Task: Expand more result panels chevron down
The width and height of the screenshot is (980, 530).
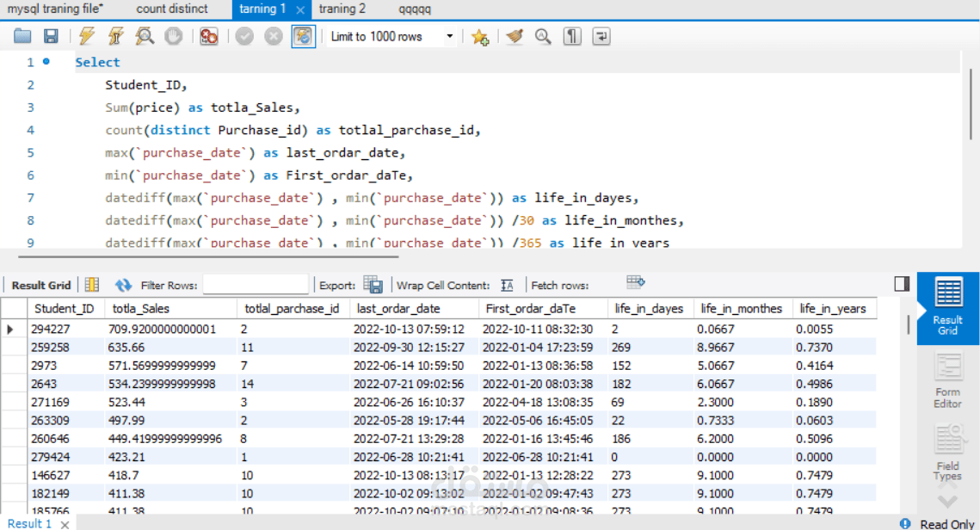Action: 947,501
